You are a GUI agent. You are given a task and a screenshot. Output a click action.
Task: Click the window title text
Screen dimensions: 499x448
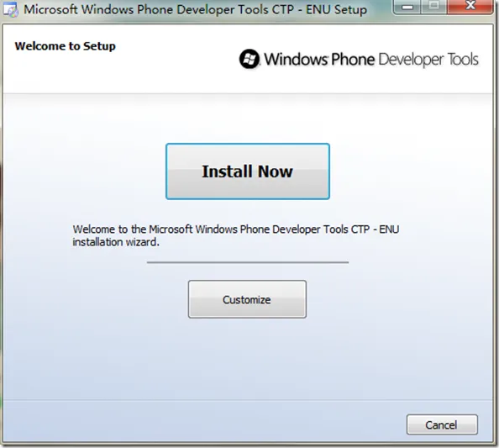tap(195, 9)
